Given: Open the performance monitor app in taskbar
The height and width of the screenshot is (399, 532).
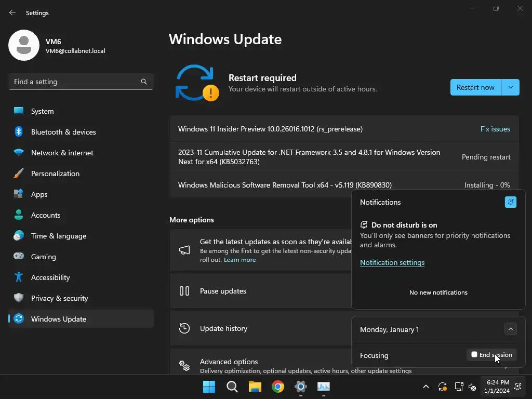Looking at the screenshot, I should coord(323,387).
